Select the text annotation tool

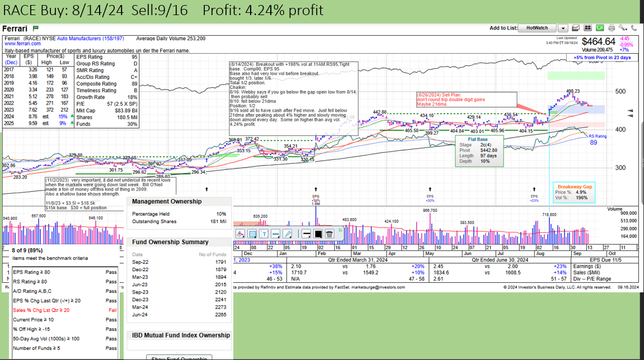click(x=264, y=234)
